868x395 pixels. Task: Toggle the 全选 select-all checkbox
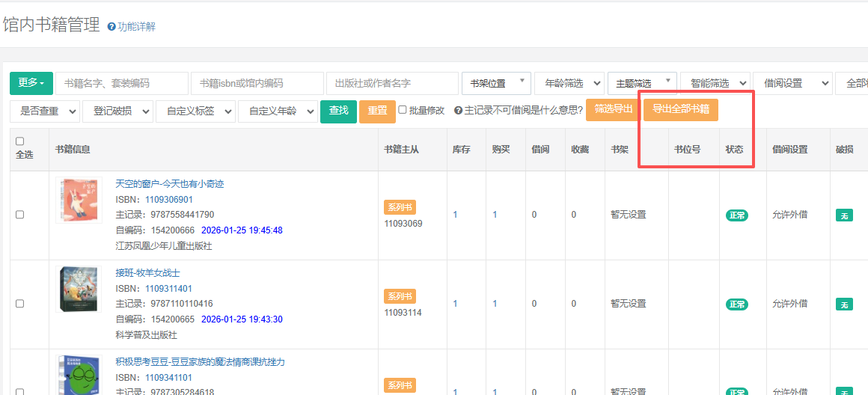20,141
